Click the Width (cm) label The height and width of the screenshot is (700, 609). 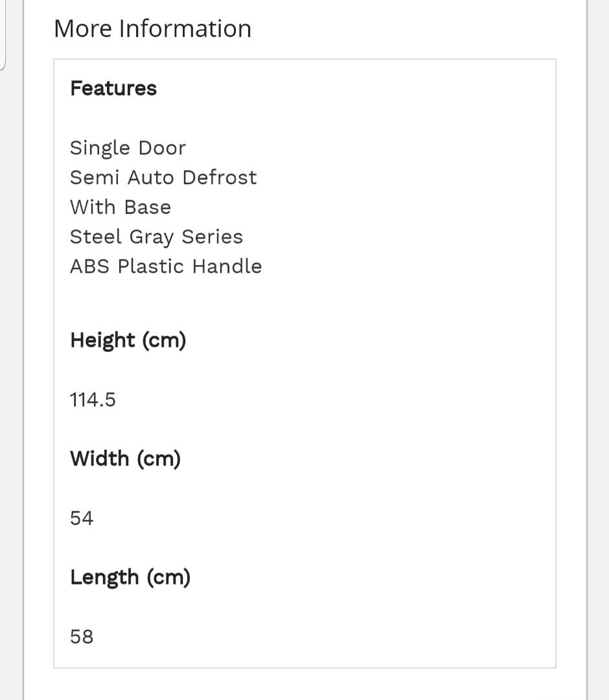pyautogui.click(x=126, y=459)
